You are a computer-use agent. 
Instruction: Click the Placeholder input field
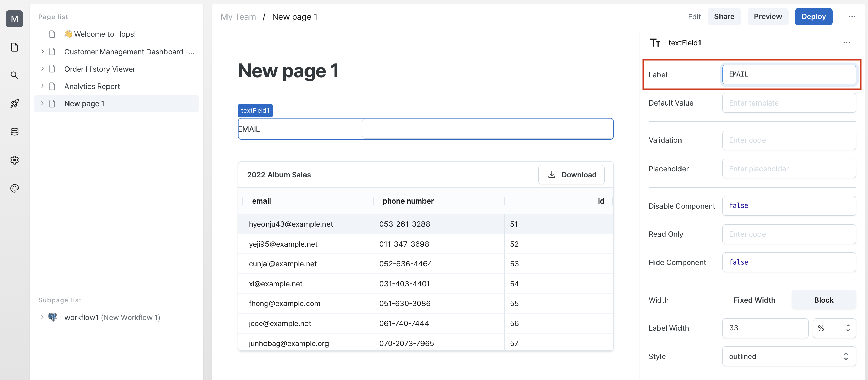pos(789,169)
